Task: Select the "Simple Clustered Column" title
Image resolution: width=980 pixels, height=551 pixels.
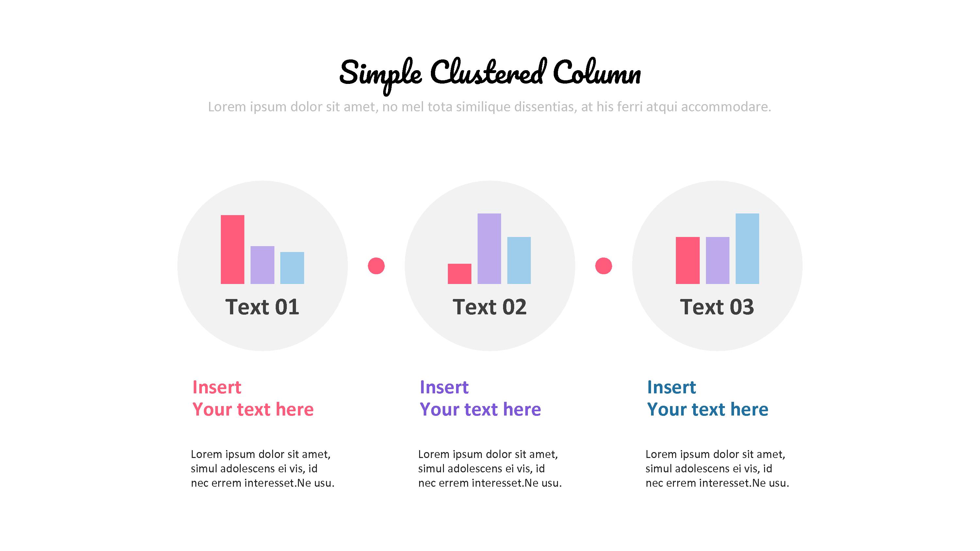Action: click(490, 73)
